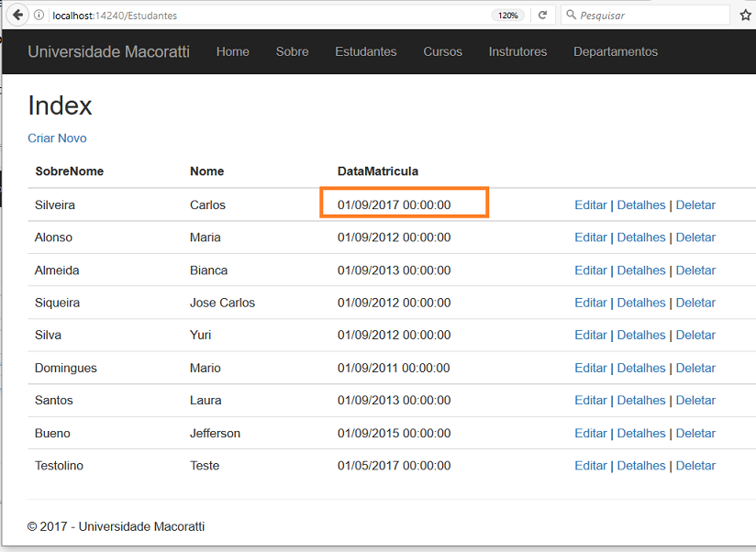Edit student Testolino Teste
Viewport: 756px width, 552px height.
(591, 466)
